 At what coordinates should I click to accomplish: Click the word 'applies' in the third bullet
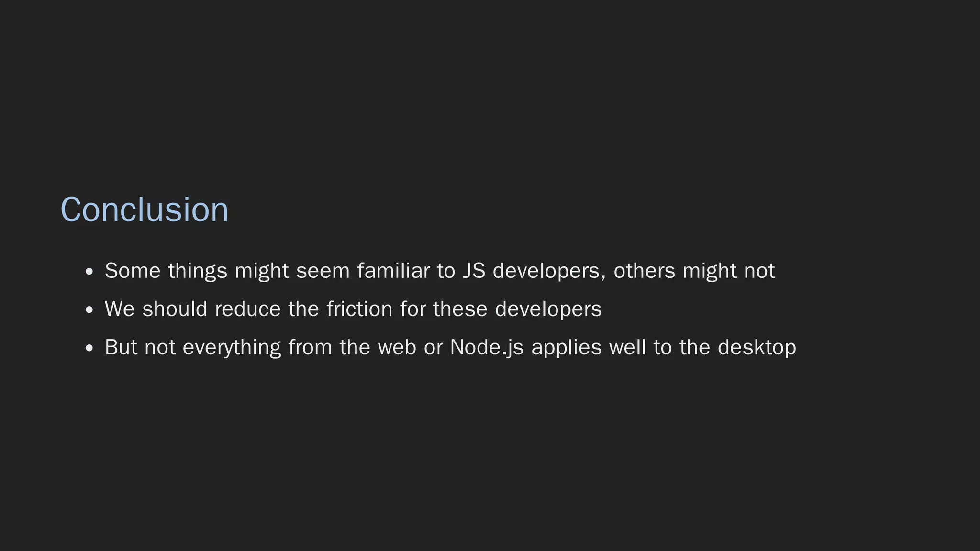pyautogui.click(x=566, y=348)
